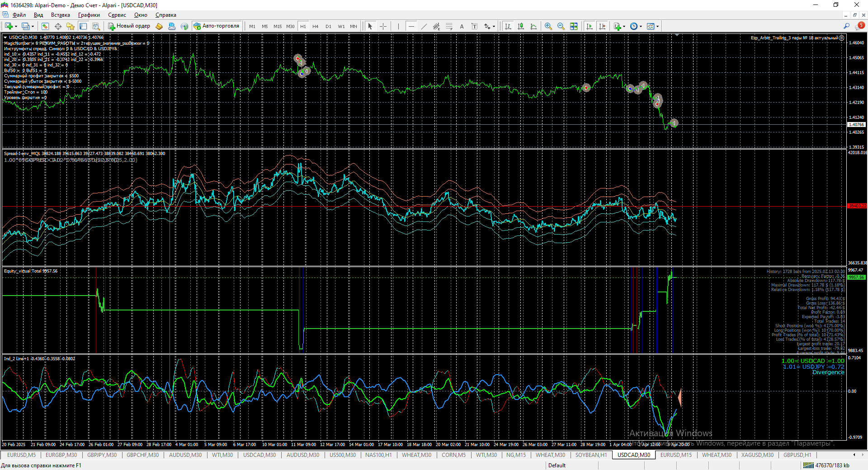Image resolution: width=868 pixels, height=470 pixels.
Task: Zoom in on the chart
Action: click(x=548, y=26)
